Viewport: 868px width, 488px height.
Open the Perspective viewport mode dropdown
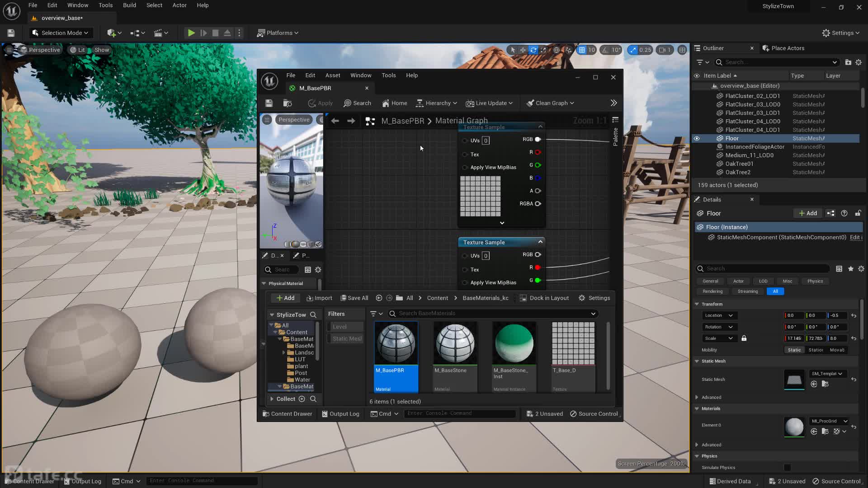pos(40,50)
